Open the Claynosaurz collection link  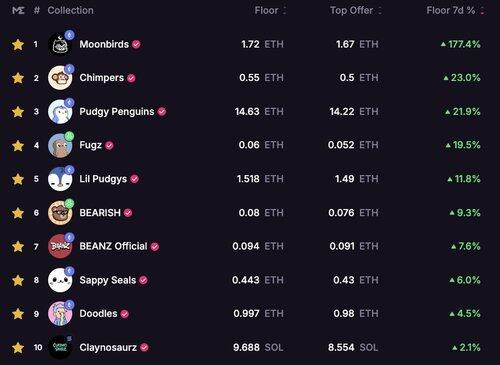pos(108,348)
